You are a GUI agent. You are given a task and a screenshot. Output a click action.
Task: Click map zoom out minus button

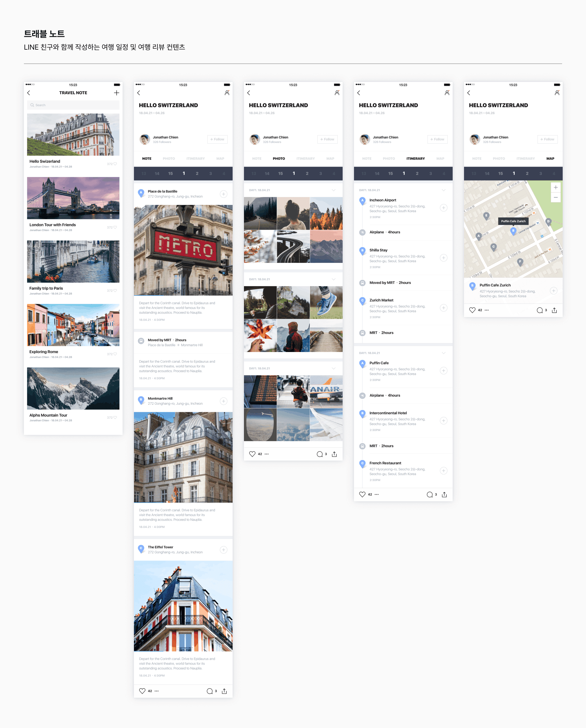556,197
